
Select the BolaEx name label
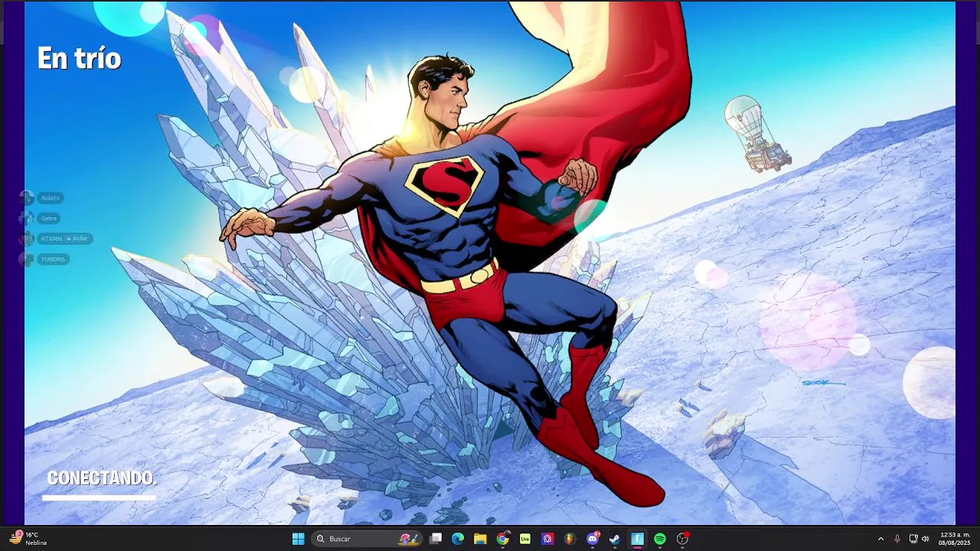point(51,198)
